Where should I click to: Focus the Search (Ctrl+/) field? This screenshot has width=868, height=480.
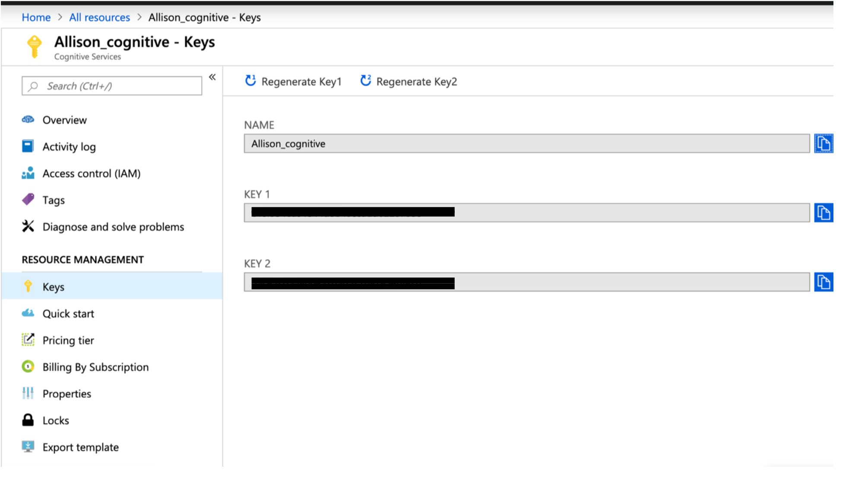click(112, 86)
